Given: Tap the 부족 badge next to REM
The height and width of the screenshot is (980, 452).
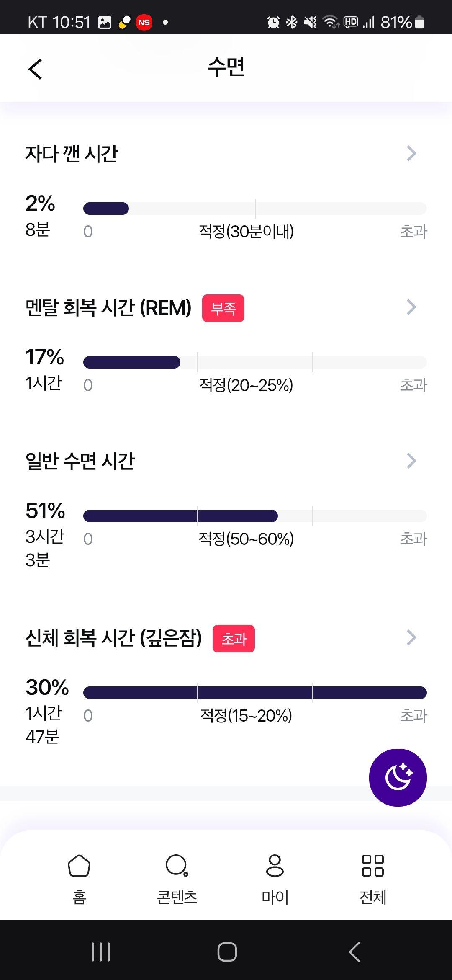Looking at the screenshot, I should (x=223, y=308).
